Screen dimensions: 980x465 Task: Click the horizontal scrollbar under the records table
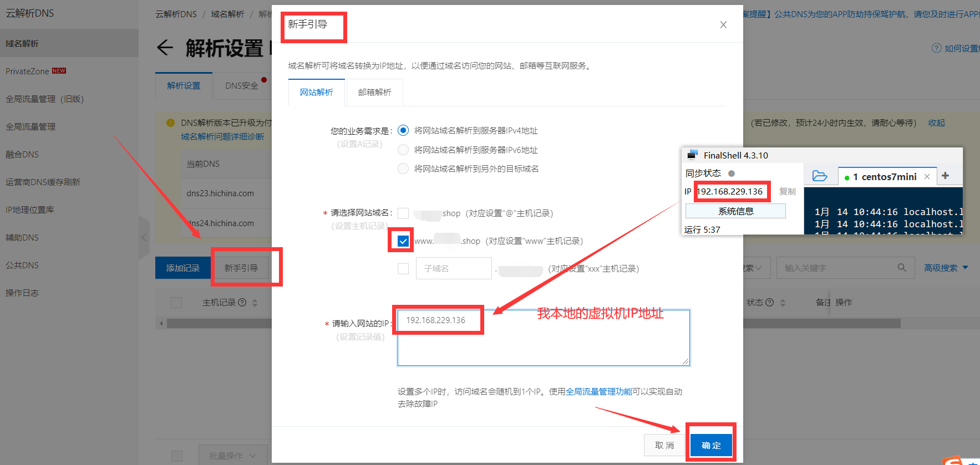[x=532, y=323]
